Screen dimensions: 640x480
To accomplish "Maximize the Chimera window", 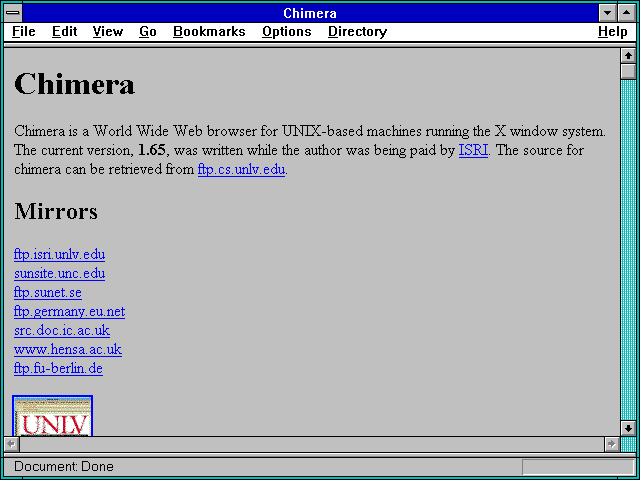I will pyautogui.click(x=627, y=13).
